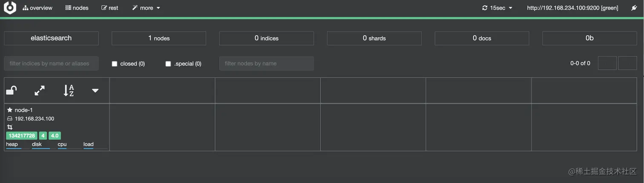Focus the filter indices by name field
Viewport: 644px width, 183px height.
51,63
